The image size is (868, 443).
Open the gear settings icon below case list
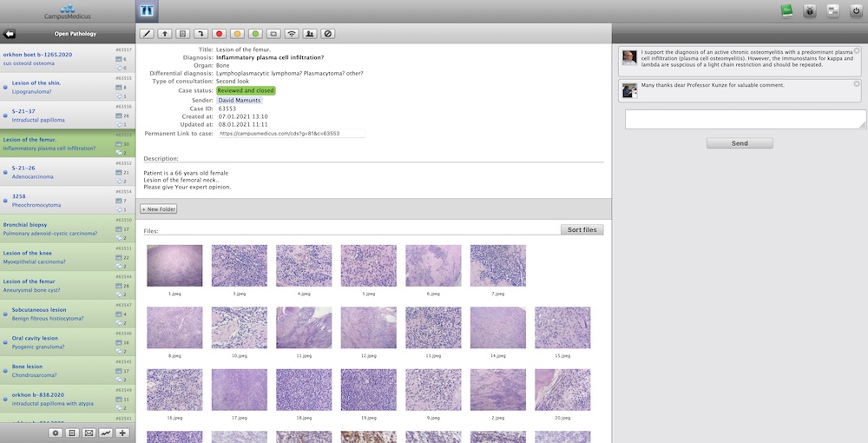pyautogui.click(x=56, y=433)
